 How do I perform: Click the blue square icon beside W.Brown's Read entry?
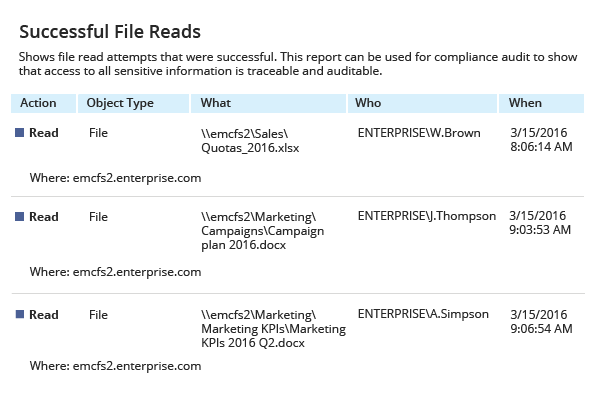[20, 133]
